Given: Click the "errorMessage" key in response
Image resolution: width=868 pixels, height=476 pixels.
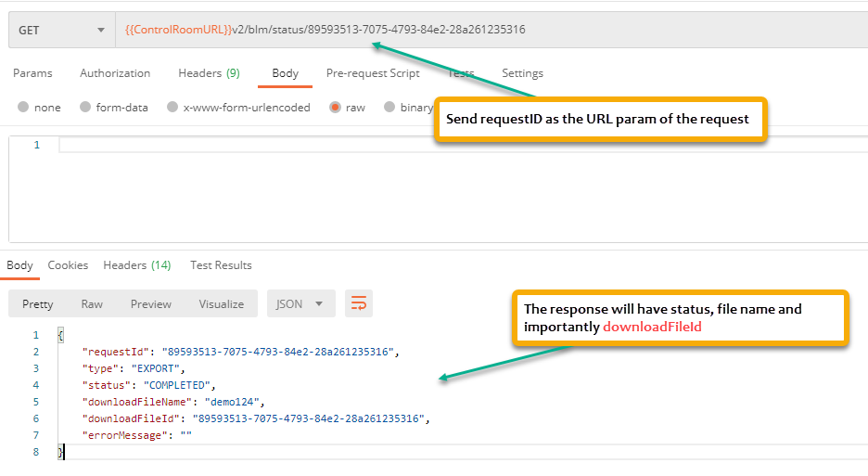Looking at the screenshot, I should (124, 435).
